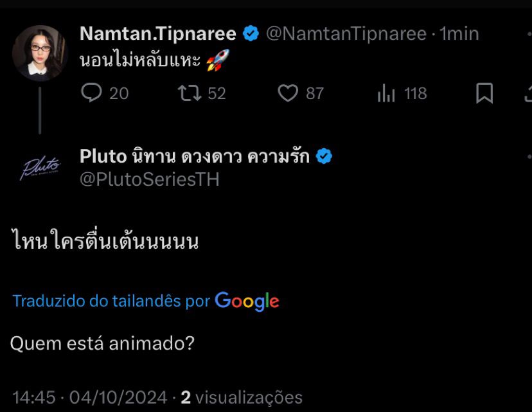Screen dimensions: 532x412
Task: Click the 1min timestamp on Namtan's tweet
Action: click(x=459, y=33)
